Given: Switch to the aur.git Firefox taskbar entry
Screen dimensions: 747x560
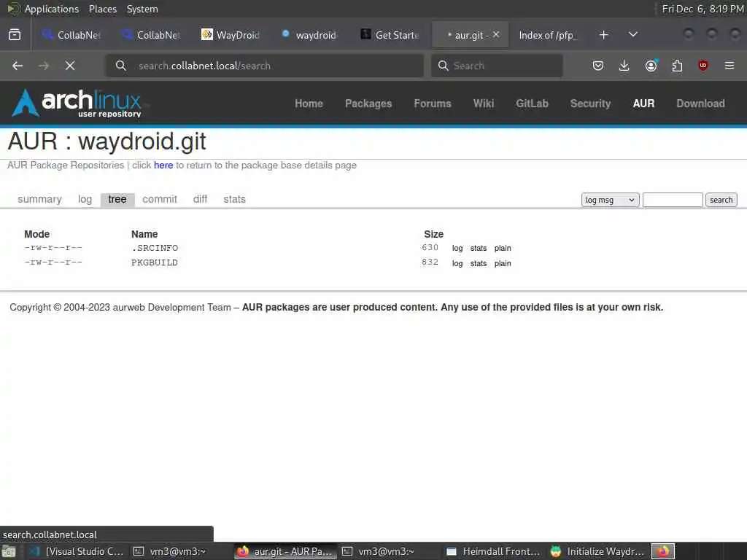Looking at the screenshot, I should 285,551.
